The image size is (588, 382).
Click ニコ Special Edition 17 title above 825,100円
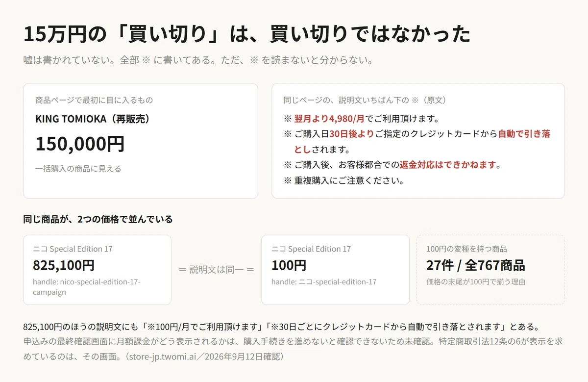pos(73,249)
